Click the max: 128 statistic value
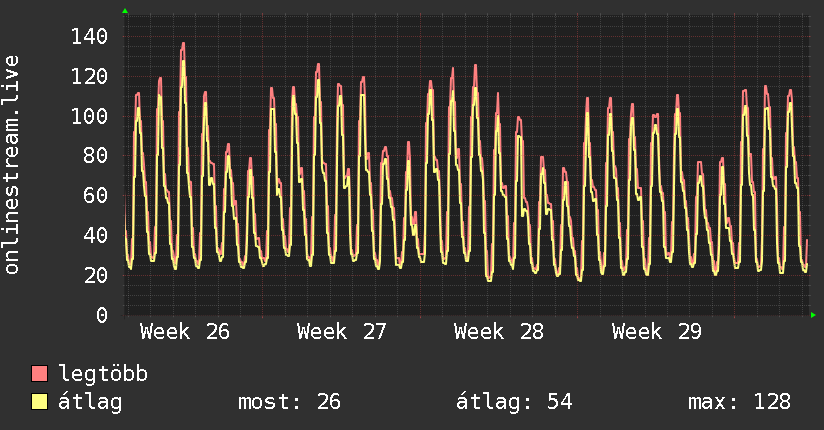 [739, 402]
